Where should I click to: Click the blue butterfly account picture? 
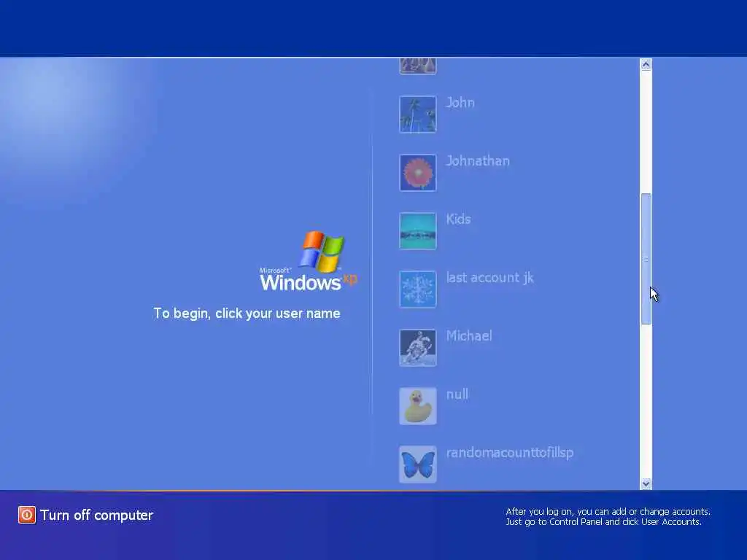[418, 464]
